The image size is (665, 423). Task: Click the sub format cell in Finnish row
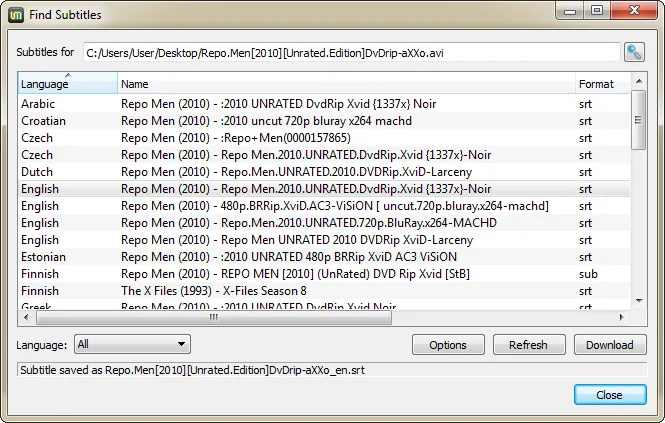pyautogui.click(x=588, y=274)
